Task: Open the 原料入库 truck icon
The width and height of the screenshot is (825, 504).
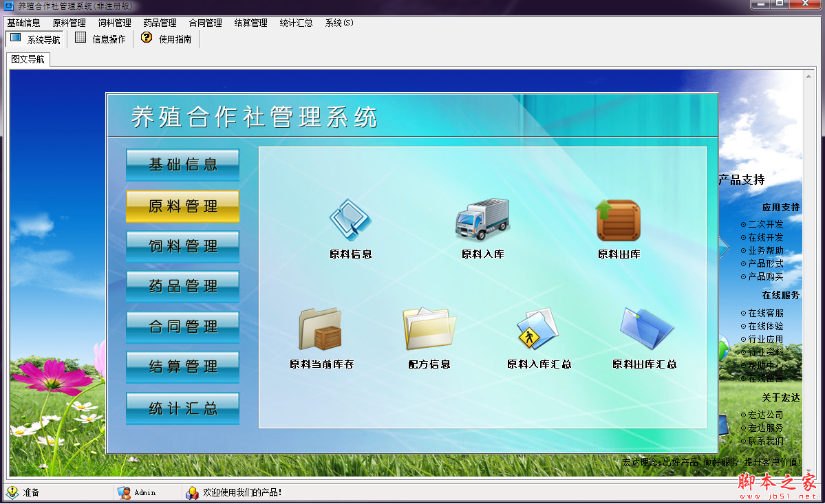Action: pos(482,219)
